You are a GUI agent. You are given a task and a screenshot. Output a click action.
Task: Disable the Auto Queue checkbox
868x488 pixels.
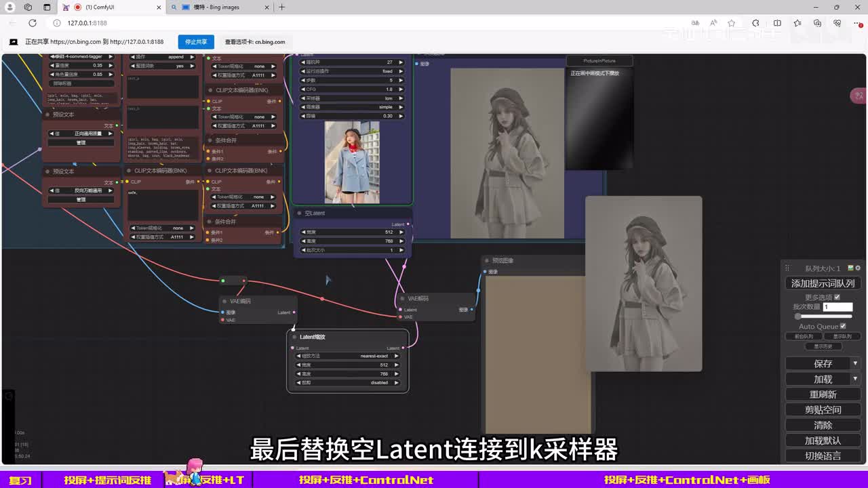click(x=843, y=326)
